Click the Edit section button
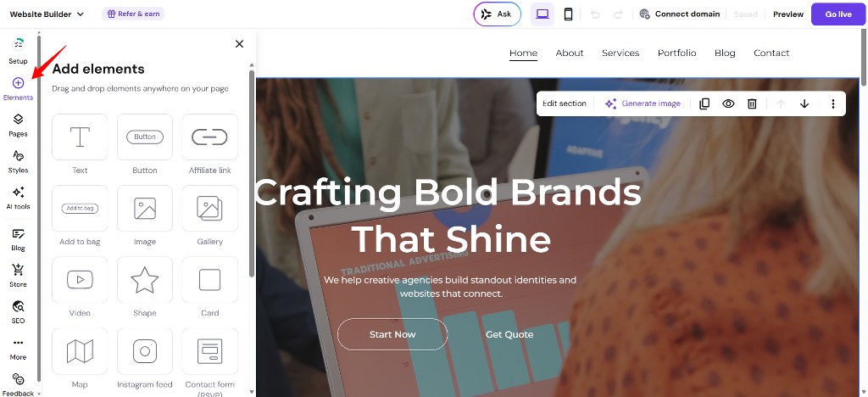868x397 pixels. click(x=564, y=103)
